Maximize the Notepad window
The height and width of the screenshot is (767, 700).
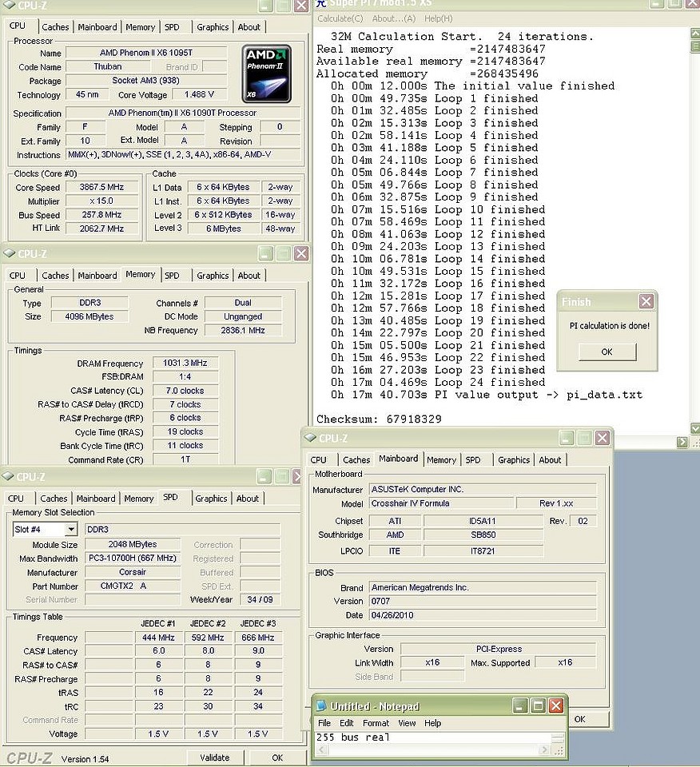click(538, 705)
